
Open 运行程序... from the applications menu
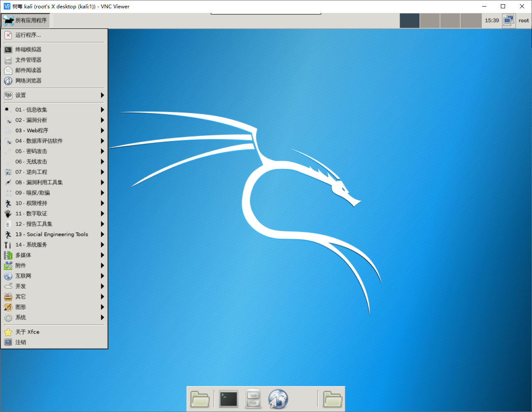28,35
